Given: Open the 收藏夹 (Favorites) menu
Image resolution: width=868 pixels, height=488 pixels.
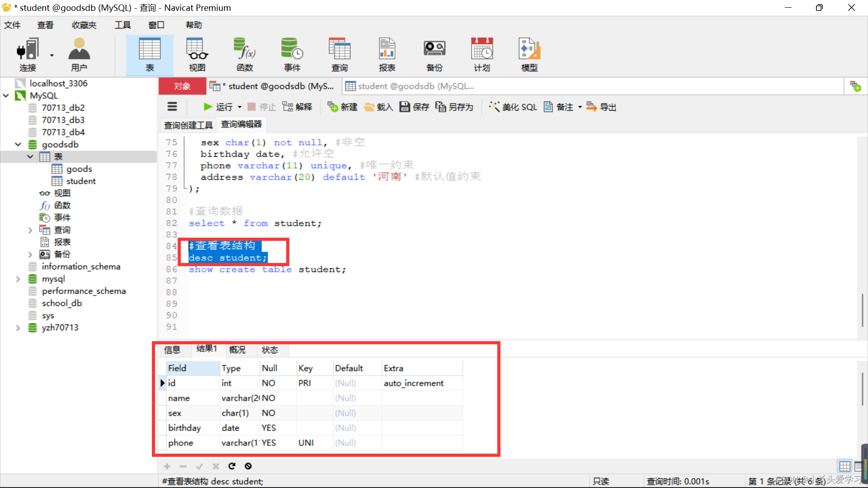Looking at the screenshot, I should pyautogui.click(x=84, y=25).
